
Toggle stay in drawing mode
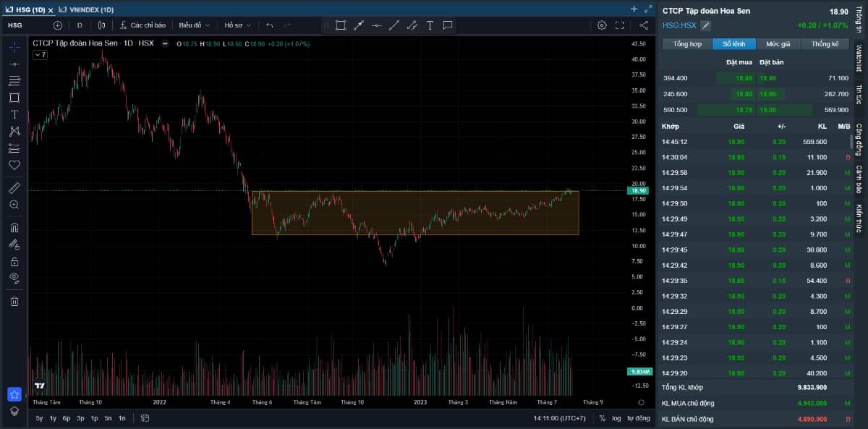[x=14, y=245]
